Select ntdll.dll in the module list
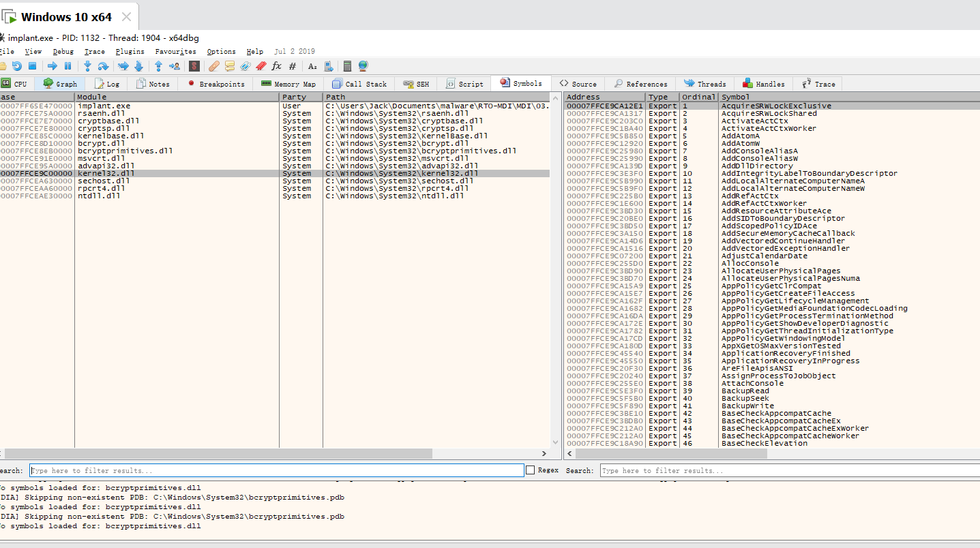Screen dimensions: 980x548 click(x=99, y=196)
